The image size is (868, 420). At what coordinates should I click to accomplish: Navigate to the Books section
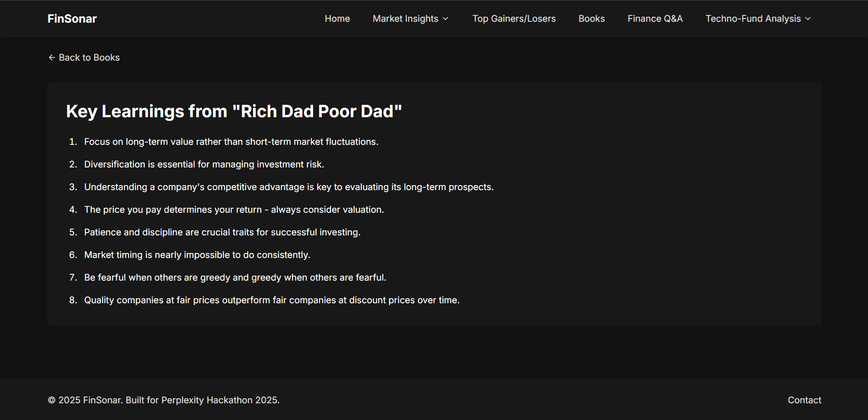(x=591, y=19)
